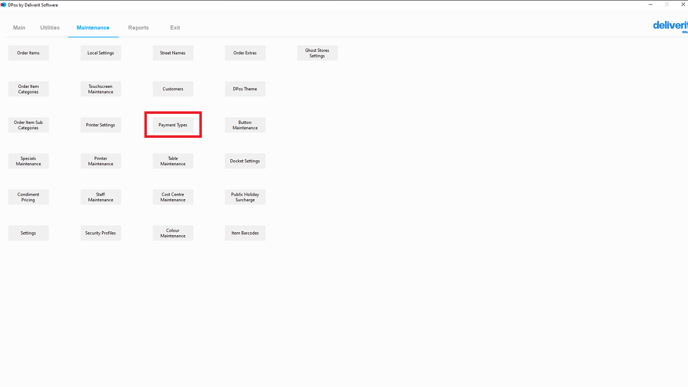Image resolution: width=688 pixels, height=387 pixels.
Task: Open Condiment Pricing
Action: [29, 197]
